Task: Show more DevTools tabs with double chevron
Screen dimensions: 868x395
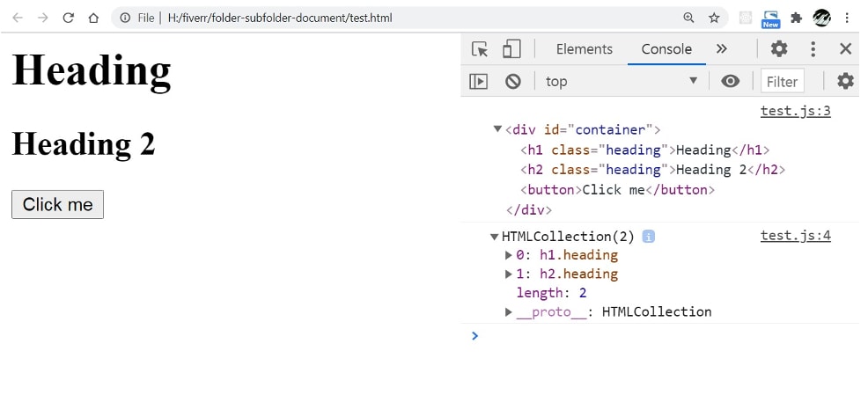Action: 721,49
